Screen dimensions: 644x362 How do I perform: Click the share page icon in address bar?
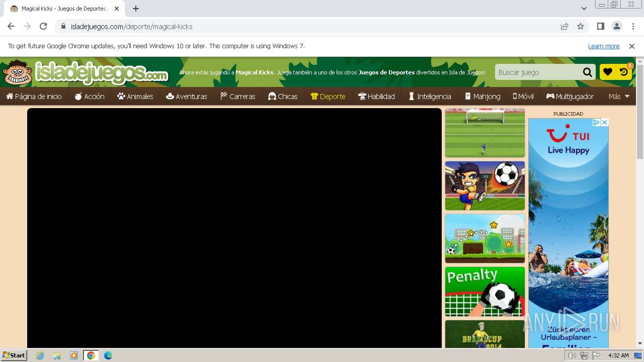point(565,26)
